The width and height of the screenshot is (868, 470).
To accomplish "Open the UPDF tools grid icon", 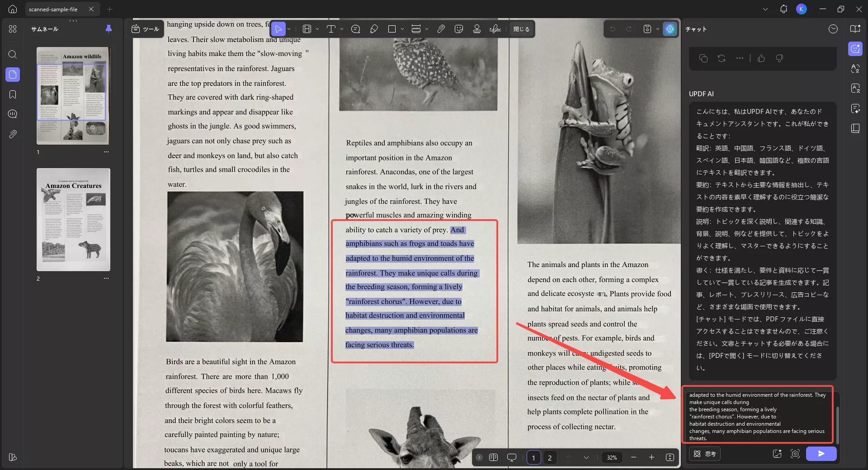I will [x=13, y=29].
